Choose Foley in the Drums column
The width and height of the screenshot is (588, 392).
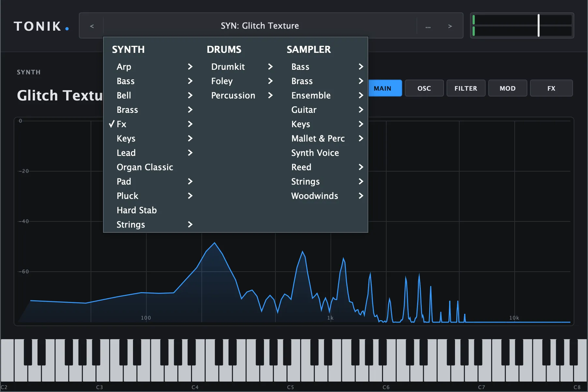[222, 81]
